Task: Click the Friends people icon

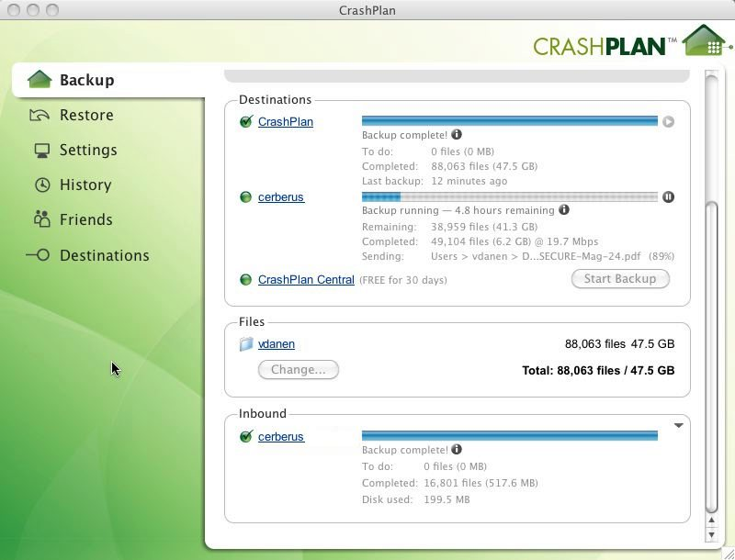Action: (41, 218)
